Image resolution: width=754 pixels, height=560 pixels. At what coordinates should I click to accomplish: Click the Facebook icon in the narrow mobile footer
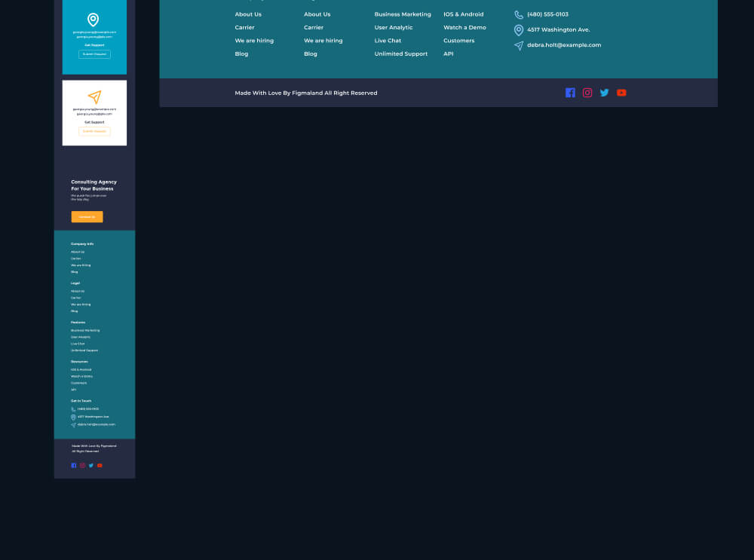click(74, 465)
